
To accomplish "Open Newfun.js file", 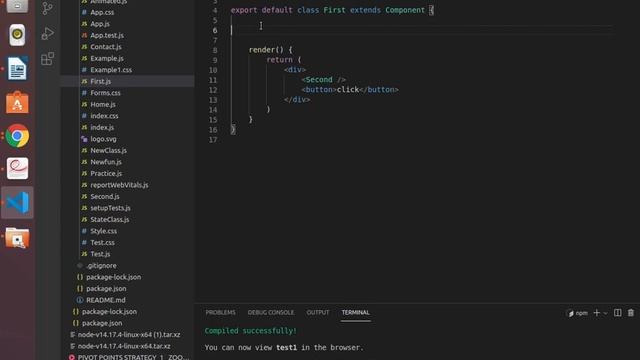I will [106, 162].
